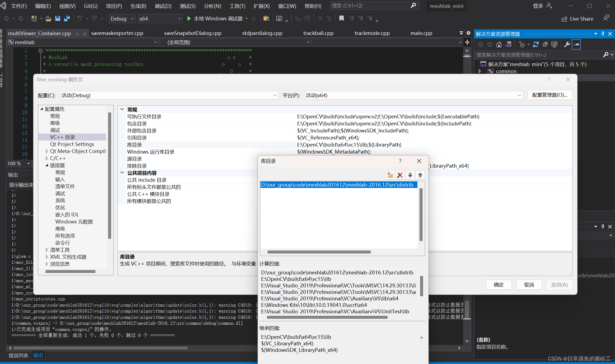Click the delete/remove icon in 库目录 dialog
The height and width of the screenshot is (364, 615).
coord(400,175)
